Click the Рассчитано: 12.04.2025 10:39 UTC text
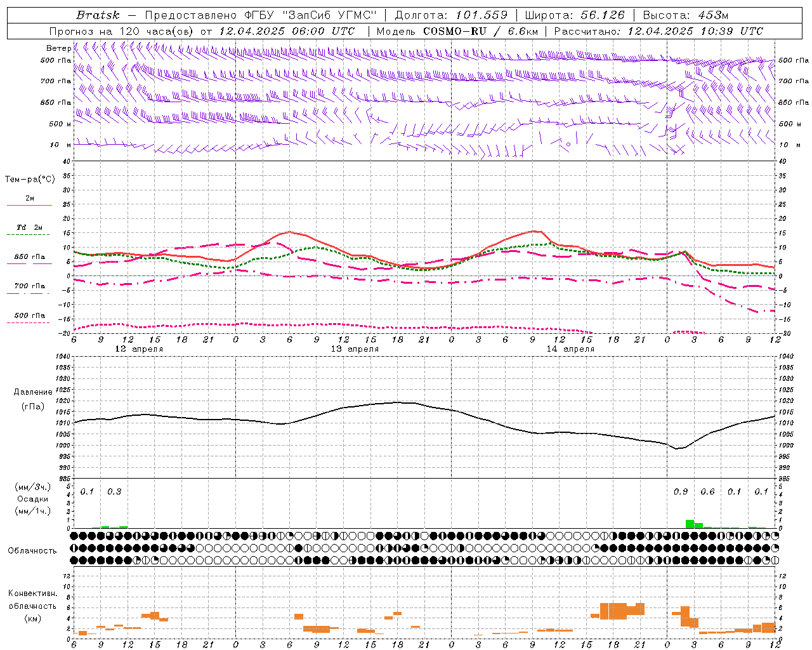 click(x=658, y=31)
